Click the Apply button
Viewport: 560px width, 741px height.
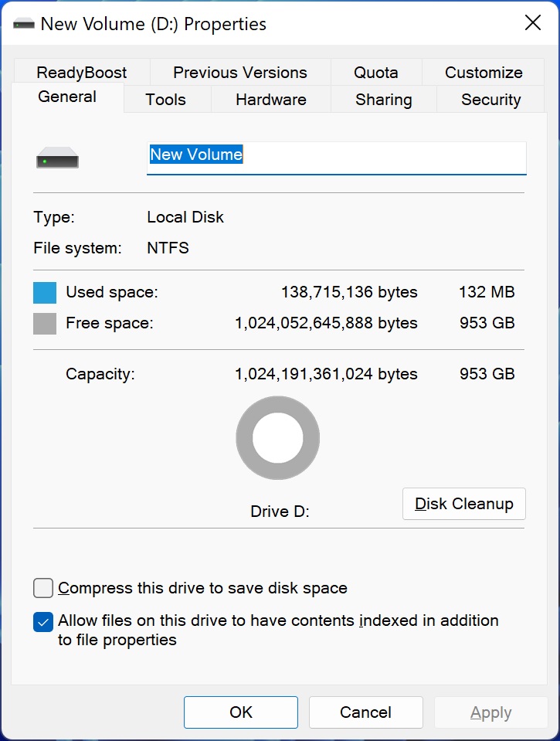point(491,712)
